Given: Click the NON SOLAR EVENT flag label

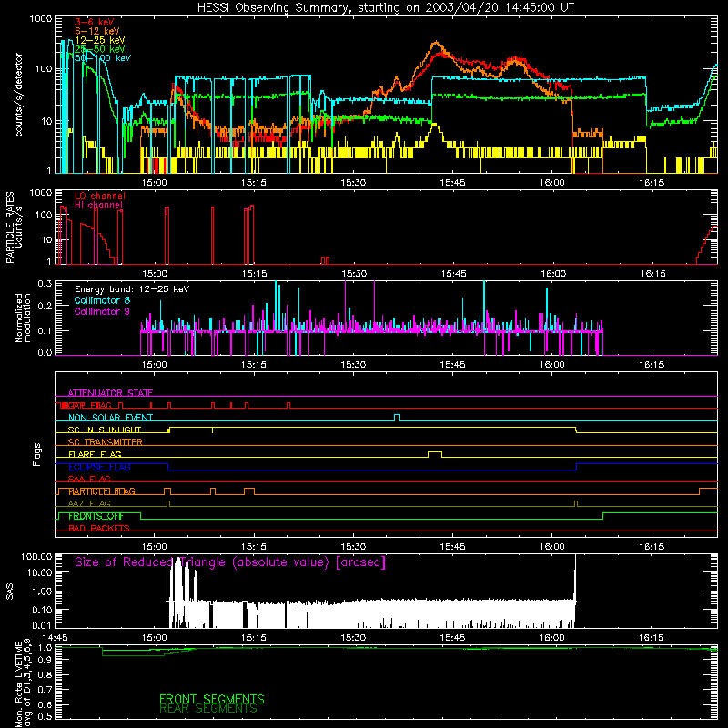Looking at the screenshot, I should pos(110,418).
